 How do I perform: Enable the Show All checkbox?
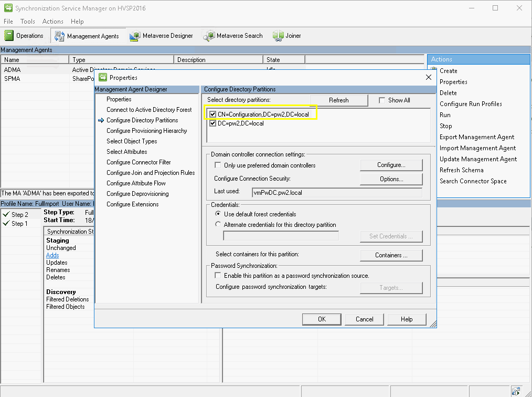[x=382, y=100]
